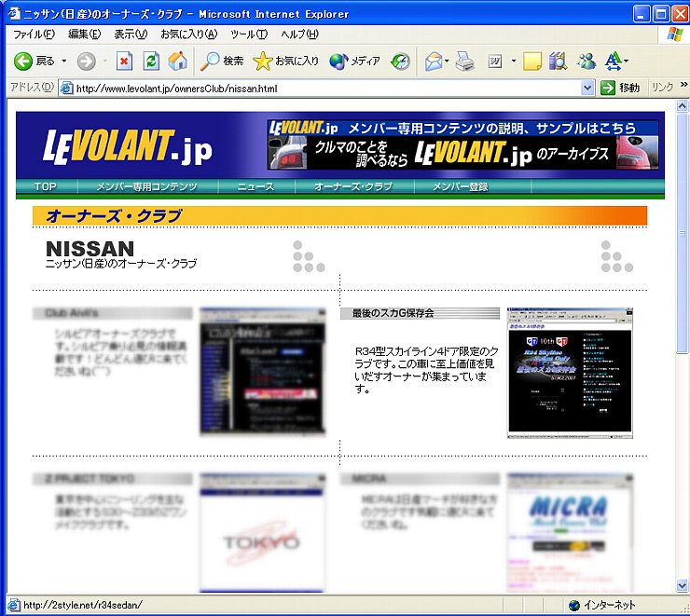Go to the home page icon

pos(178,62)
